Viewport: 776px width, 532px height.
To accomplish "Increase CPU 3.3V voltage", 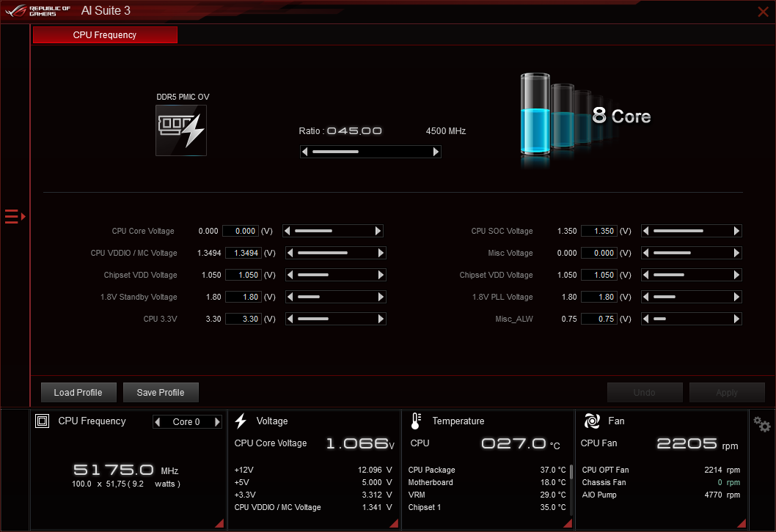I will coord(381,319).
